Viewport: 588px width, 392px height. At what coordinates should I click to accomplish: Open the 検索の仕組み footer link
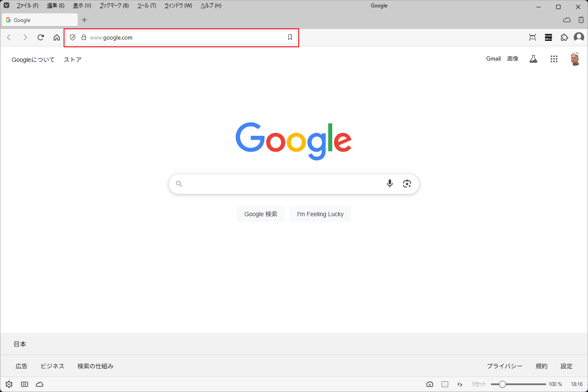[95, 366]
